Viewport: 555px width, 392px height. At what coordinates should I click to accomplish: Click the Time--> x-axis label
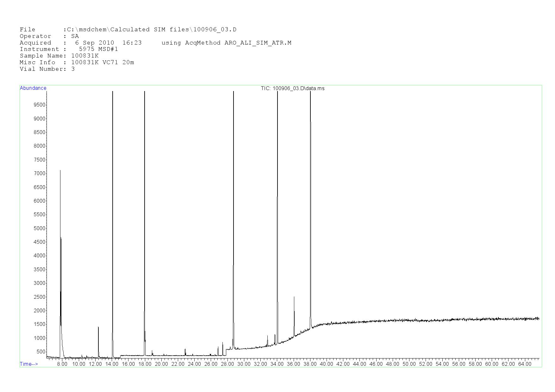click(x=29, y=364)
